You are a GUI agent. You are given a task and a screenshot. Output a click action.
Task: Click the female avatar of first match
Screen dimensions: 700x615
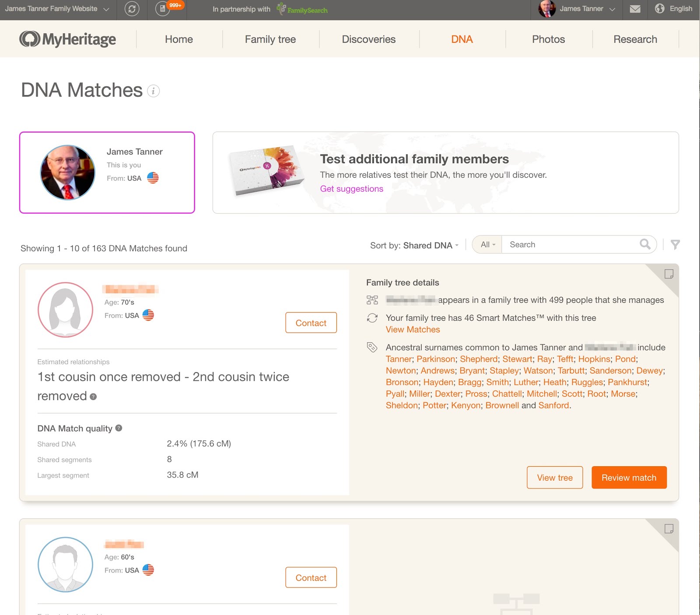pyautogui.click(x=65, y=310)
